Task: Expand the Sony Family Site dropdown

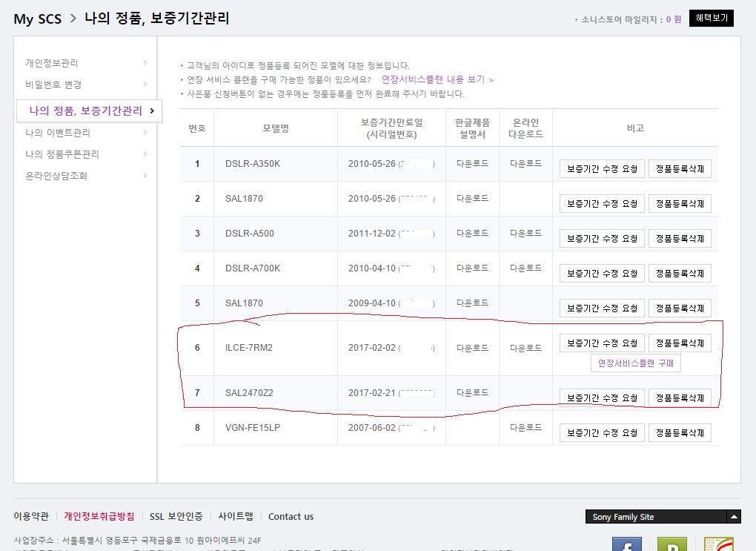Action: tap(734, 517)
